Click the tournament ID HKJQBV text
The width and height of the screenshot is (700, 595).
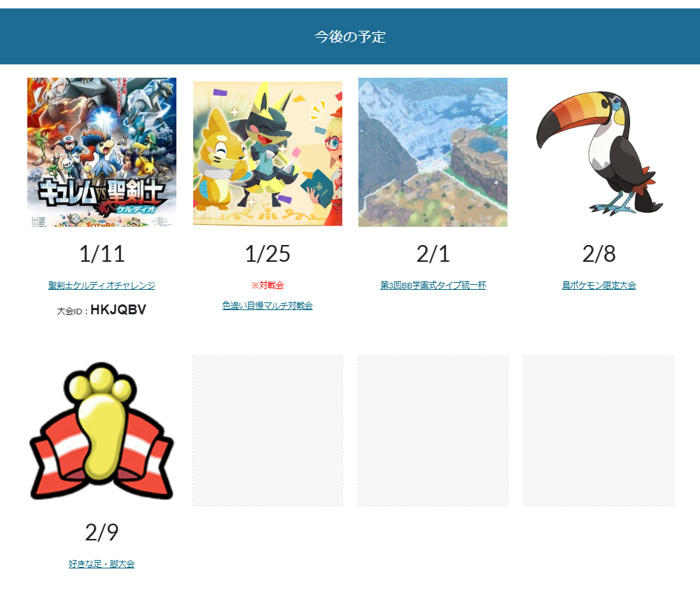[118, 310]
